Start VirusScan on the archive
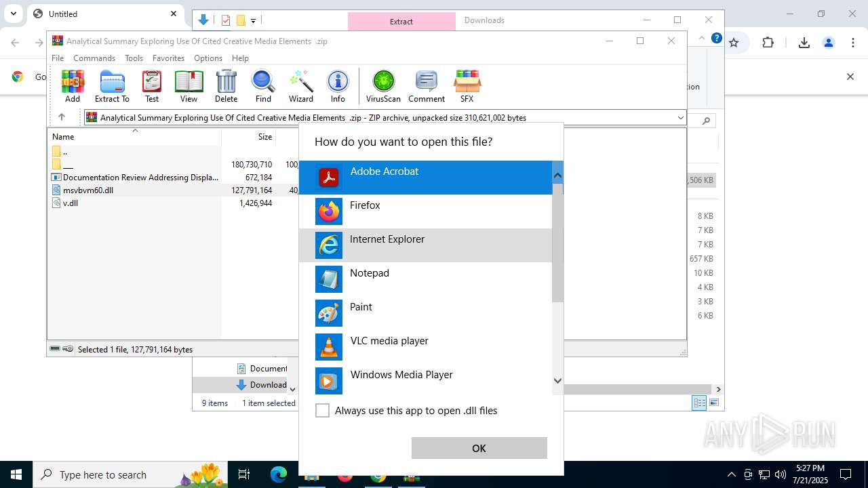 click(x=383, y=86)
